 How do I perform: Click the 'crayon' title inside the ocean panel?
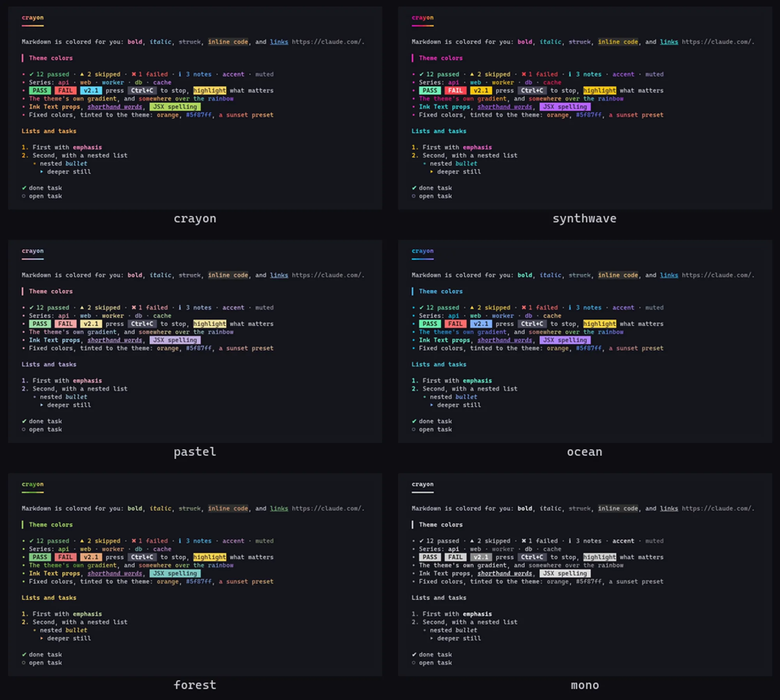coord(422,251)
